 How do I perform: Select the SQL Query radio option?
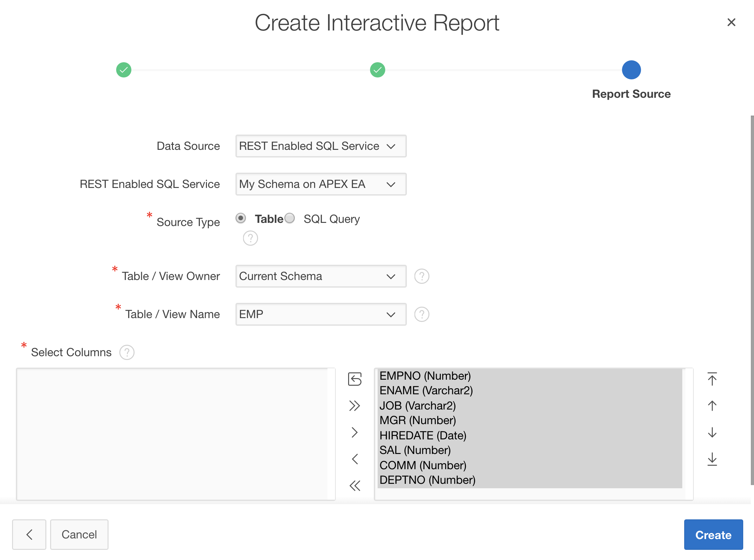coord(290,218)
